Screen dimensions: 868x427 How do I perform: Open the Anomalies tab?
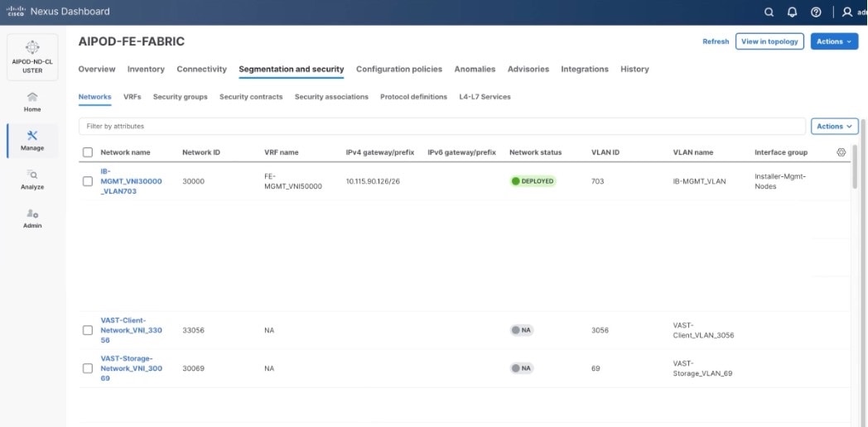[475, 70]
